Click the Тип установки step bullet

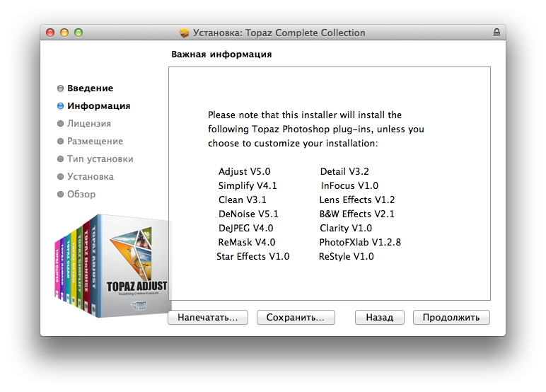click(60, 159)
